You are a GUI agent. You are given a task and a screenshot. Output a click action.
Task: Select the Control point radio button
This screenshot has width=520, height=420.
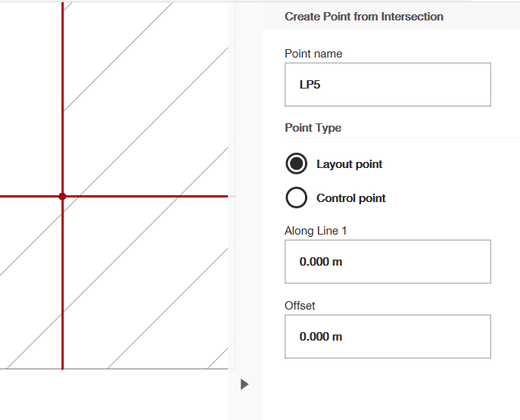(297, 198)
